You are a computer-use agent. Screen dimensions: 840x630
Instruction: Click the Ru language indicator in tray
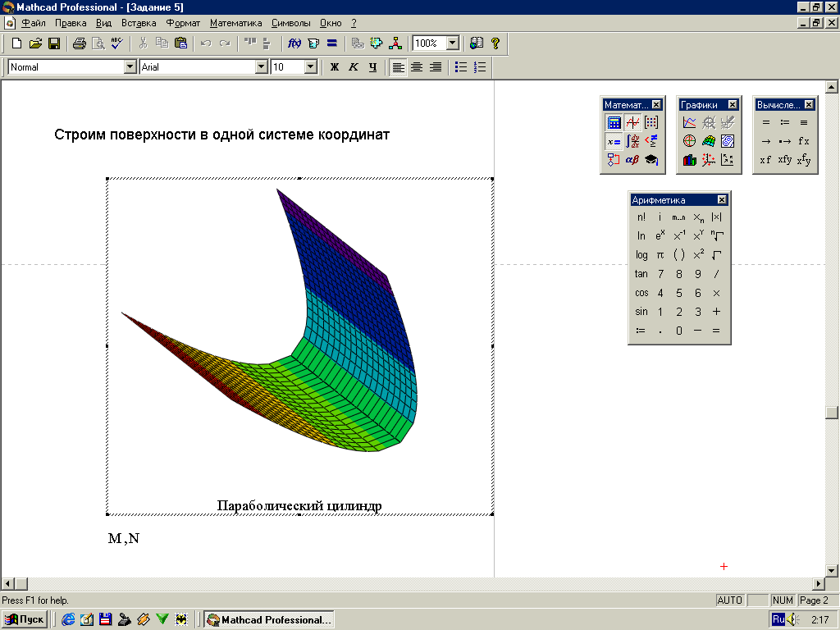click(x=778, y=620)
